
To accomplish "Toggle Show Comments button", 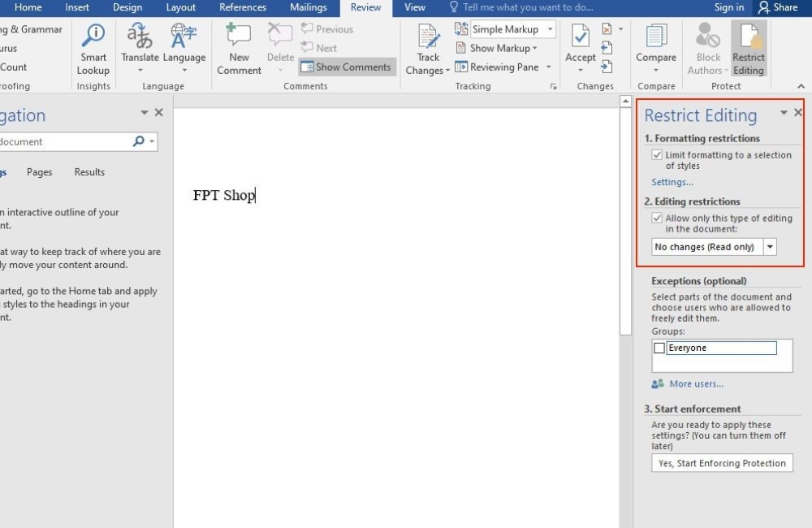I will [347, 67].
